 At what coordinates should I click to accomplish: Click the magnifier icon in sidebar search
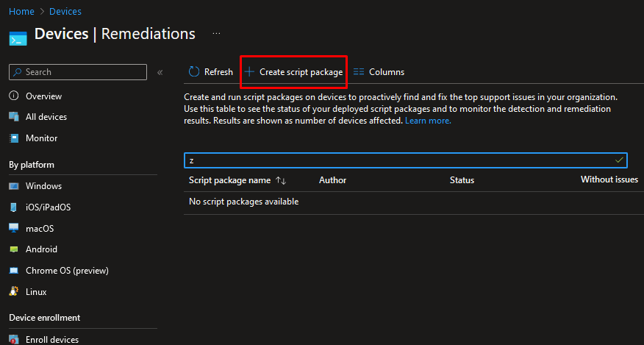(x=17, y=72)
